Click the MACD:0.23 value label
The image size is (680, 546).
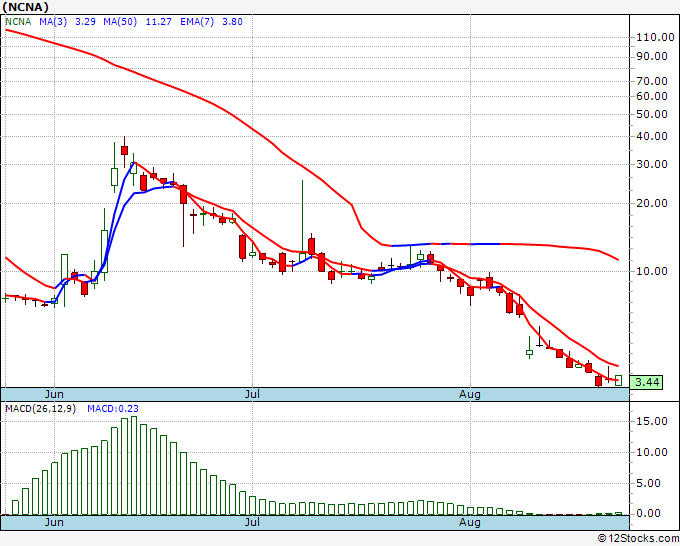113,409
